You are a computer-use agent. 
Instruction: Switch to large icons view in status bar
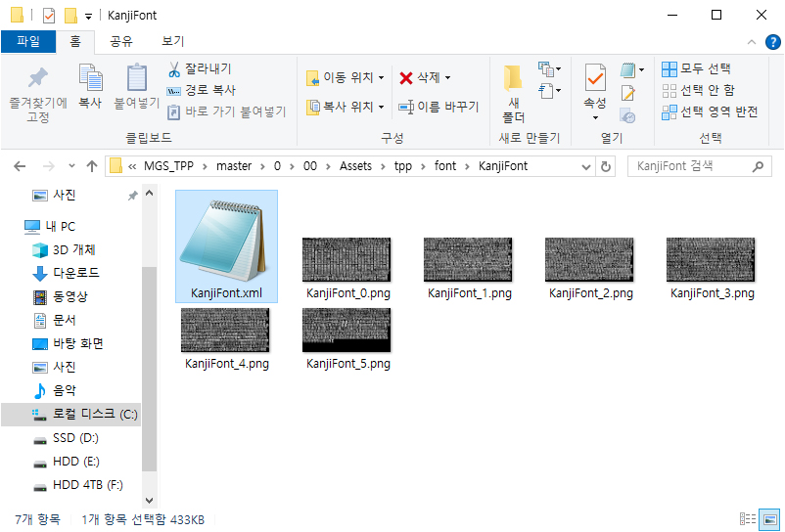point(770,519)
